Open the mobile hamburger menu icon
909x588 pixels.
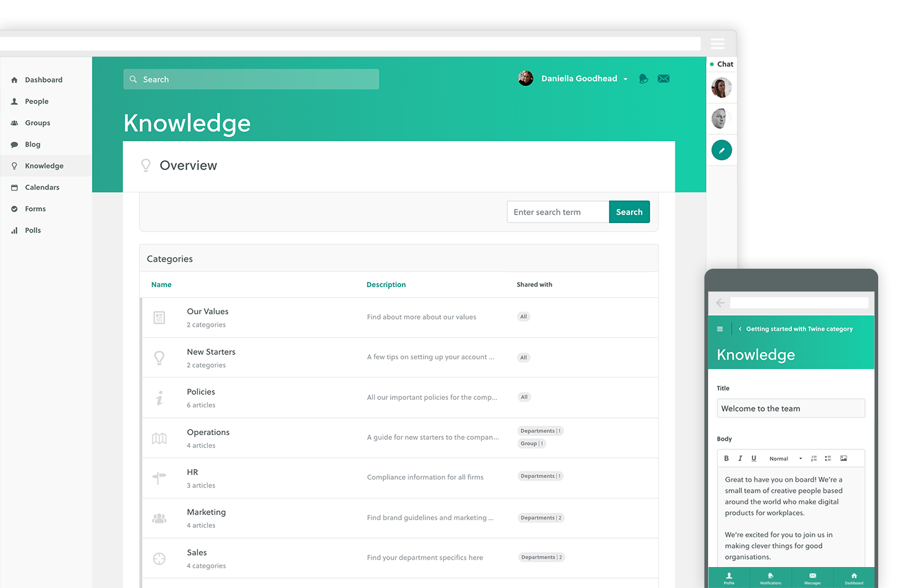click(x=720, y=329)
